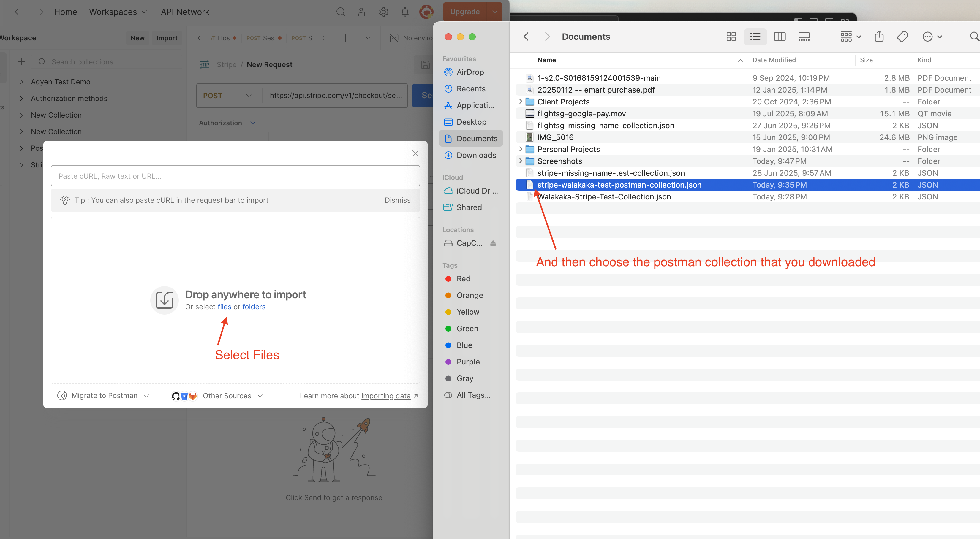Open iCloud Drive in Finder sidebar
This screenshot has height=539, width=980.
471,191
